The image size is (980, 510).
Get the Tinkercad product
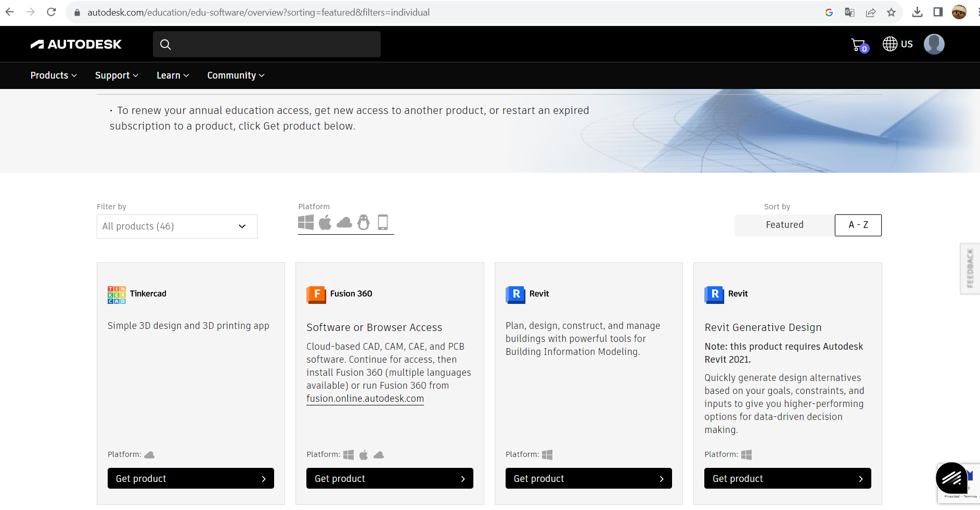tap(191, 478)
